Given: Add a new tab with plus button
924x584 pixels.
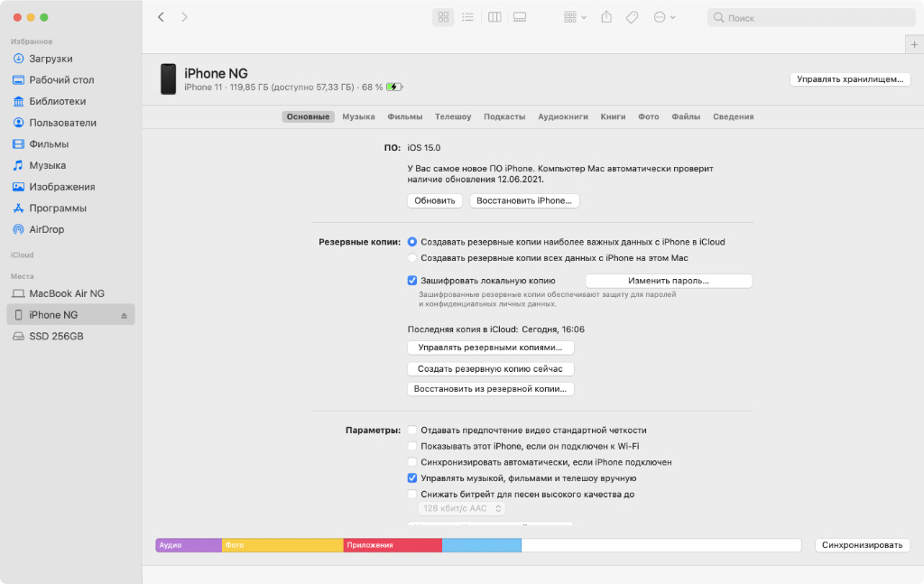Looking at the screenshot, I should point(914,44).
